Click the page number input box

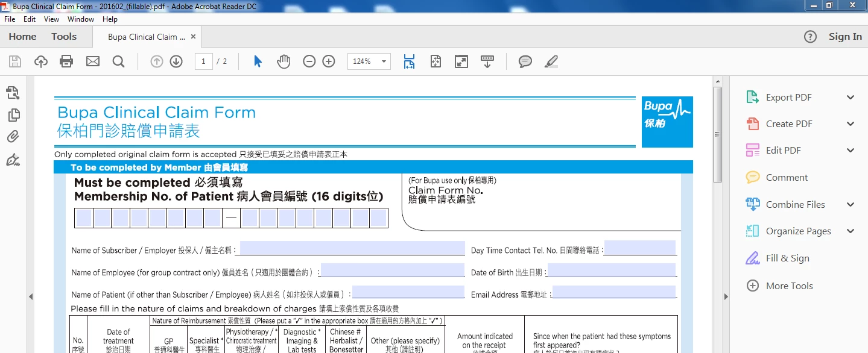tap(204, 61)
